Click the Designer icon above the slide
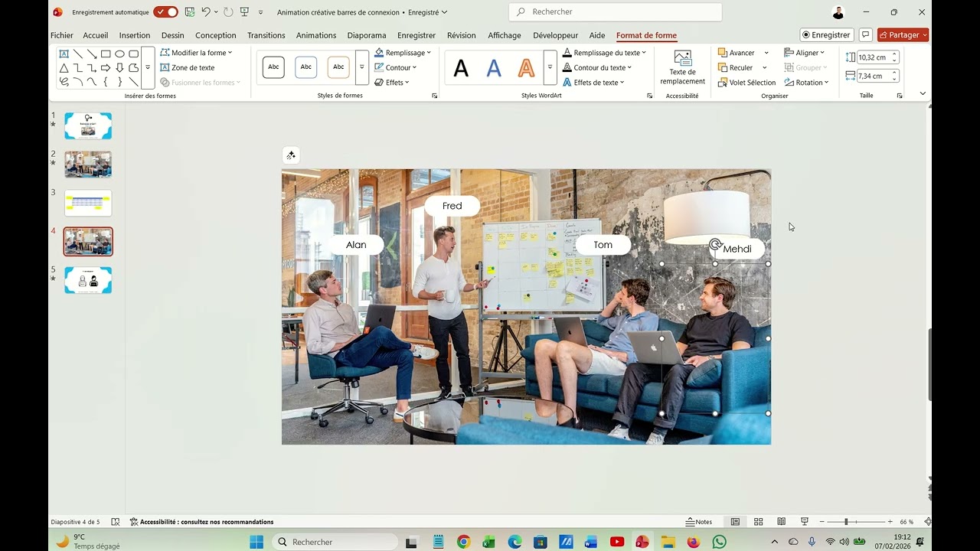The height and width of the screenshot is (551, 980). (291, 155)
